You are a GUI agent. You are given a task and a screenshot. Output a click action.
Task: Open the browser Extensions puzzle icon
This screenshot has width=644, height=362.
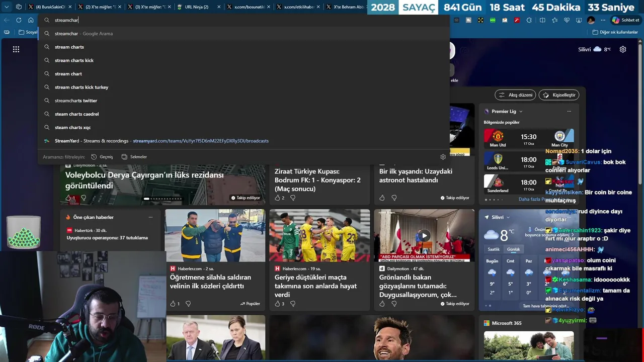pos(529,20)
